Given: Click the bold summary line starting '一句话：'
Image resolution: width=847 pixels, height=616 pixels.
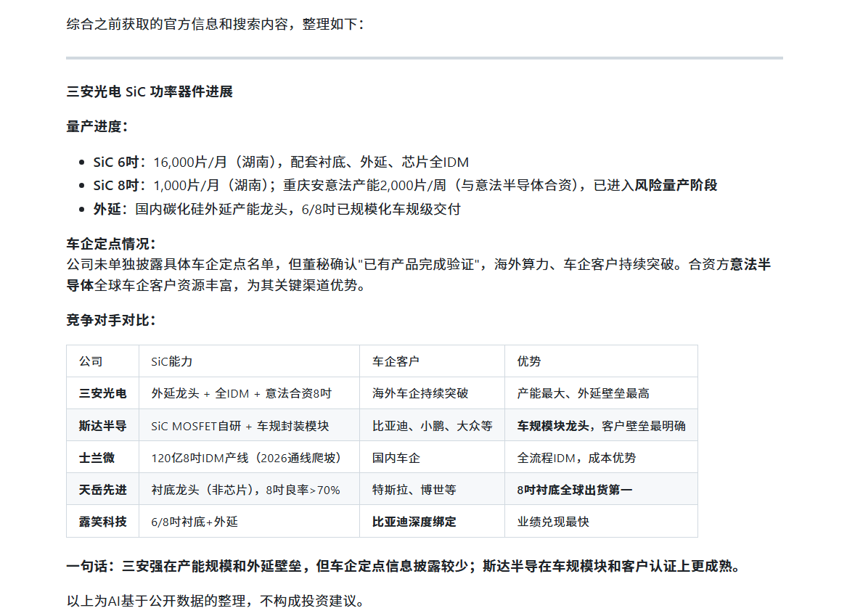Looking at the screenshot, I should [x=405, y=567].
